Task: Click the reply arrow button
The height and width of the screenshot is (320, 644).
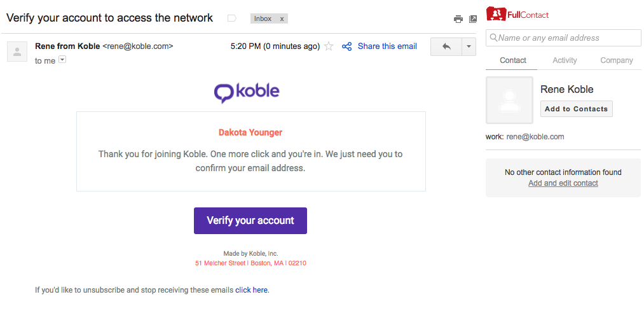Action: click(x=446, y=46)
